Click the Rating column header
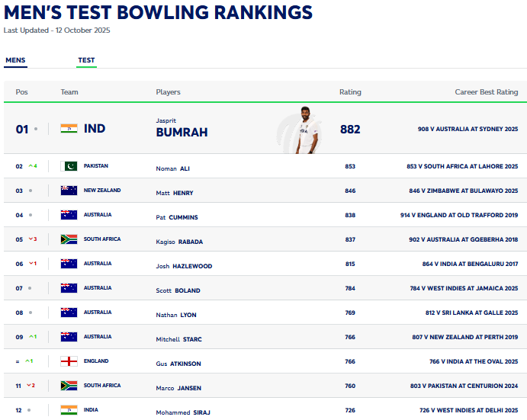527x420 pixels. pyautogui.click(x=350, y=92)
